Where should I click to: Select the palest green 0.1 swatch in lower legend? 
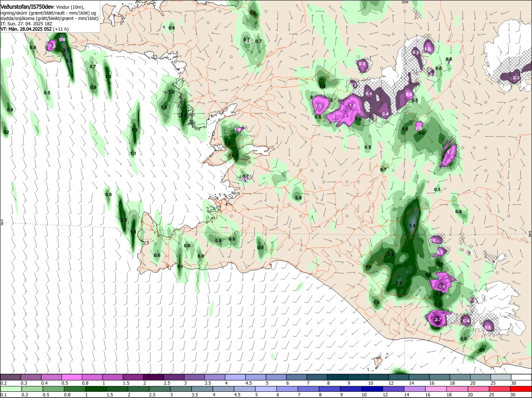[x=10, y=389]
